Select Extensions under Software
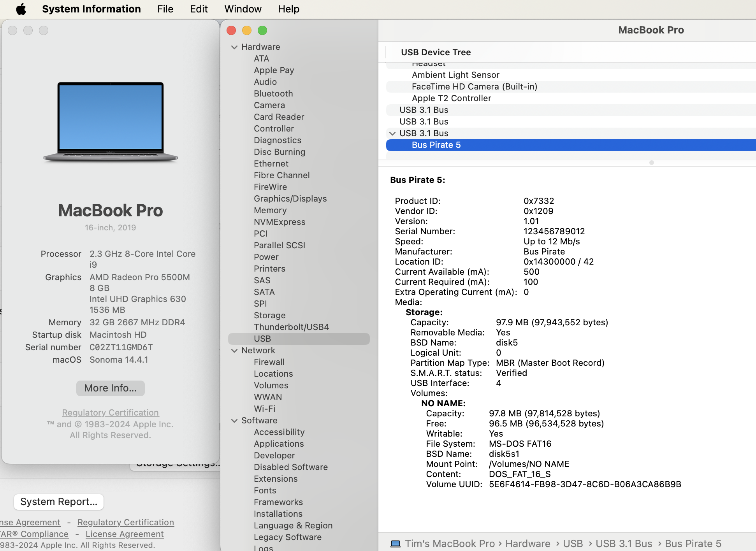The height and width of the screenshot is (551, 756). click(x=276, y=479)
